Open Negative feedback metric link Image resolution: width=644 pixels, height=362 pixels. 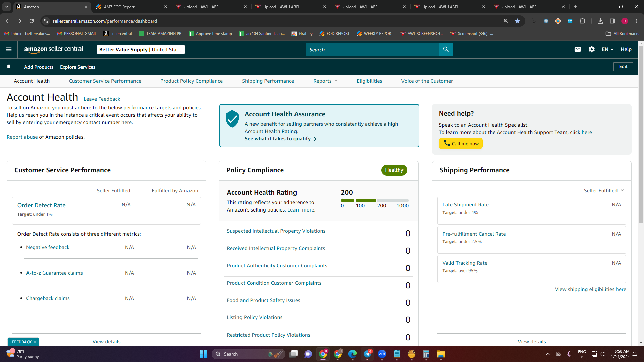pyautogui.click(x=48, y=247)
